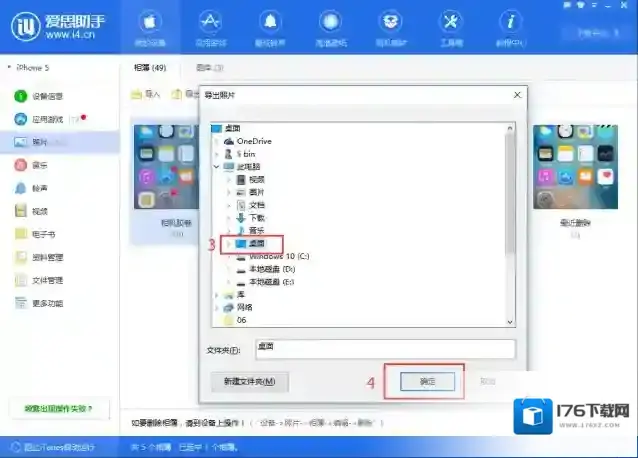Click 确定 to confirm export folder

coord(427,381)
